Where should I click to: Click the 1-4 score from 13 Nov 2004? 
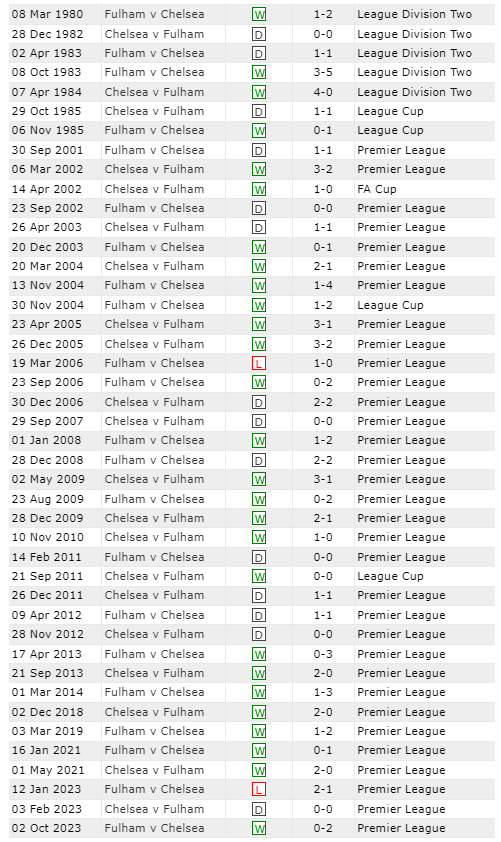click(x=323, y=285)
